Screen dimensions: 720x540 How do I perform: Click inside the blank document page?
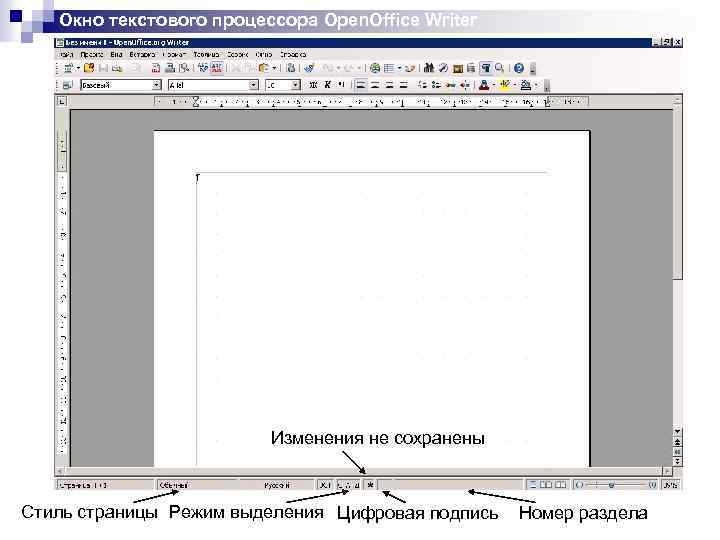coord(371,298)
